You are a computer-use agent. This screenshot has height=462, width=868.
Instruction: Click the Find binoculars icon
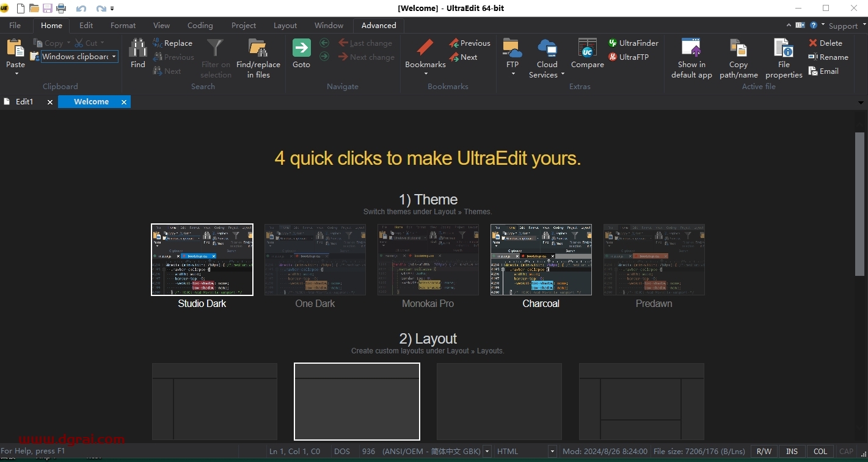[138, 49]
